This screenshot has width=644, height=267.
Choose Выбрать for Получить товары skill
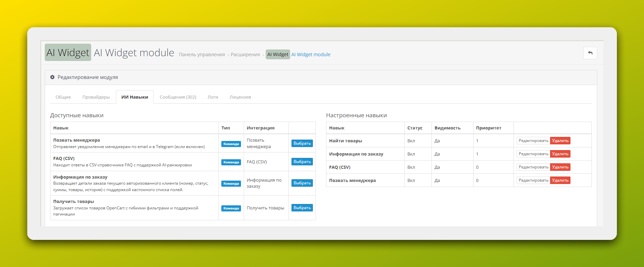(302, 208)
